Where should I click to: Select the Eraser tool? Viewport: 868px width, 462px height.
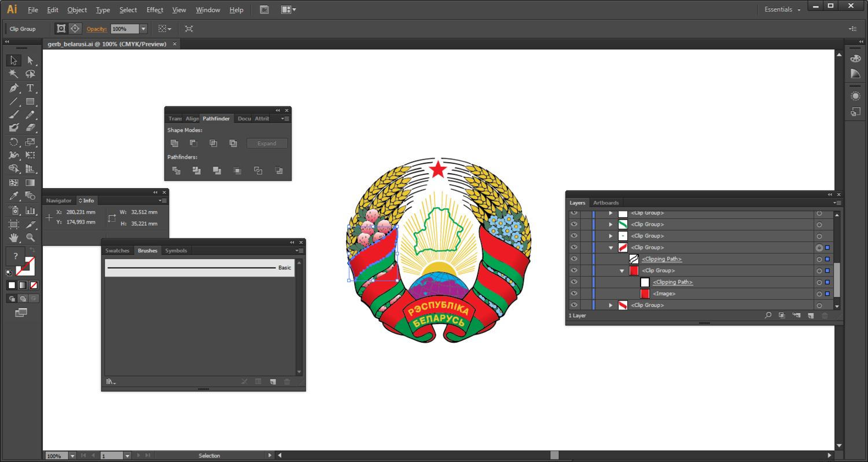[30, 128]
